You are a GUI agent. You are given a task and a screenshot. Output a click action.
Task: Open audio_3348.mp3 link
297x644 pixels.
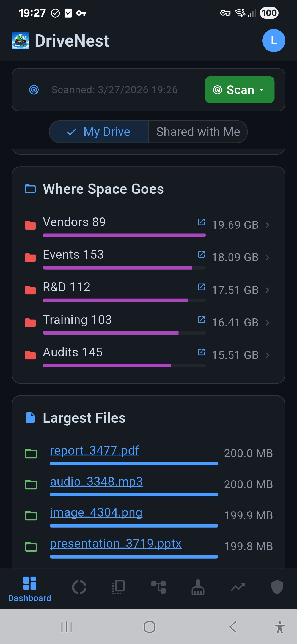click(96, 482)
